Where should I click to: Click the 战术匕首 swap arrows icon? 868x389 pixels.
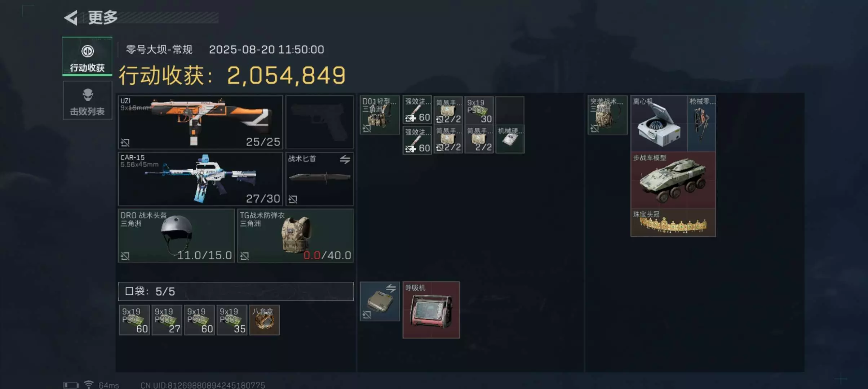click(x=345, y=159)
